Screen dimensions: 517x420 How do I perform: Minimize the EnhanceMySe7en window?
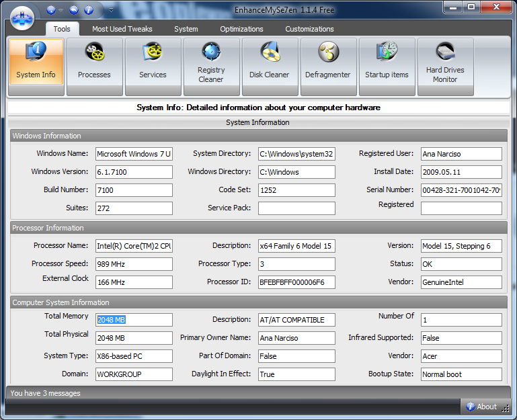click(x=453, y=7)
